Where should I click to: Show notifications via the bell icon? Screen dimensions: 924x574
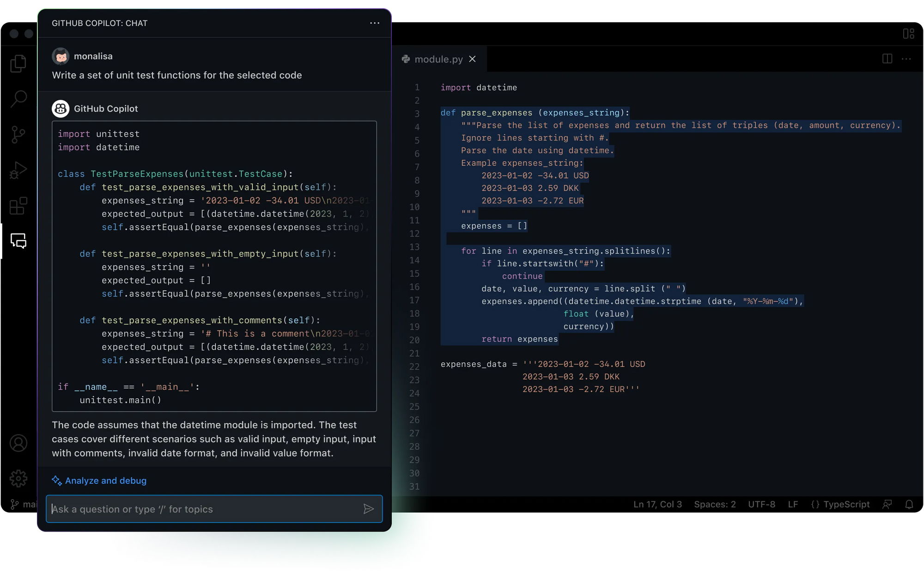point(909,504)
